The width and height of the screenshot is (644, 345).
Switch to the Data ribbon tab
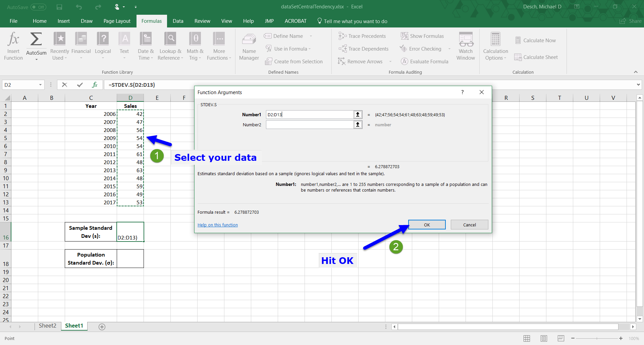[x=178, y=21]
